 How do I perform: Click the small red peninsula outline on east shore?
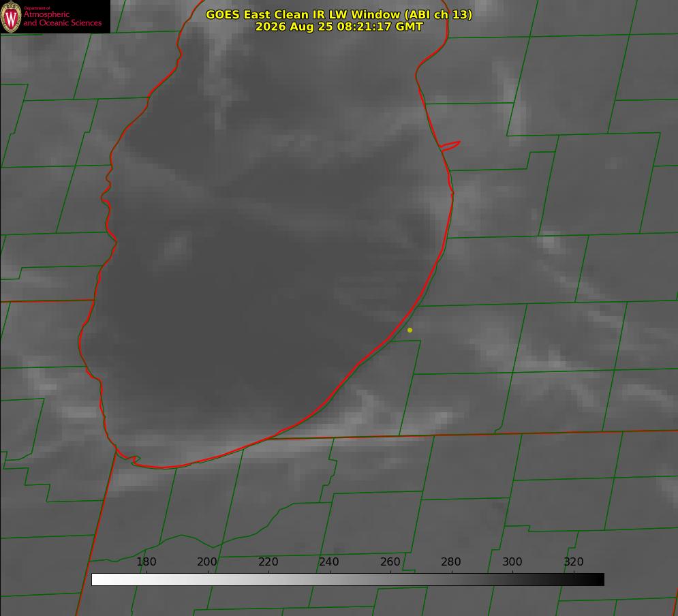450,146
